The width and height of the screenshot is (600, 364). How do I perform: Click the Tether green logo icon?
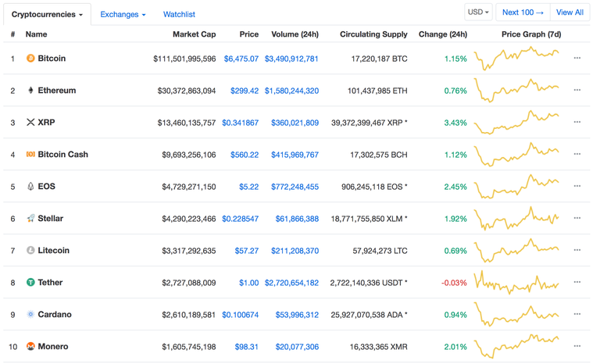(30, 283)
